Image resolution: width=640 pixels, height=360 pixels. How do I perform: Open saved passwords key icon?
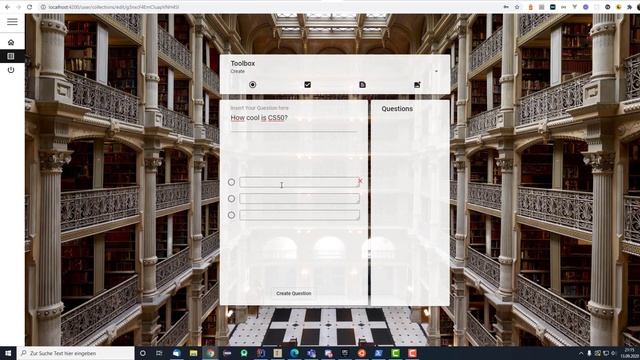coord(506,7)
